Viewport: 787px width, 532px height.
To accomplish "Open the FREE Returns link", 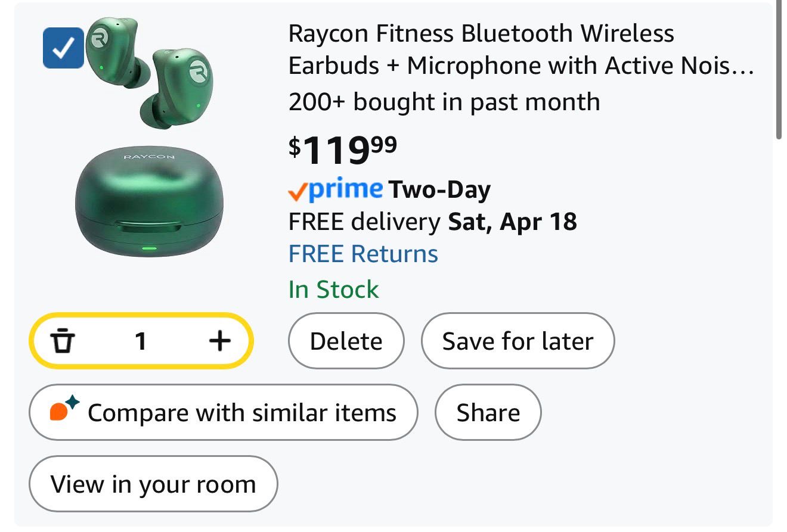I will 363,254.
